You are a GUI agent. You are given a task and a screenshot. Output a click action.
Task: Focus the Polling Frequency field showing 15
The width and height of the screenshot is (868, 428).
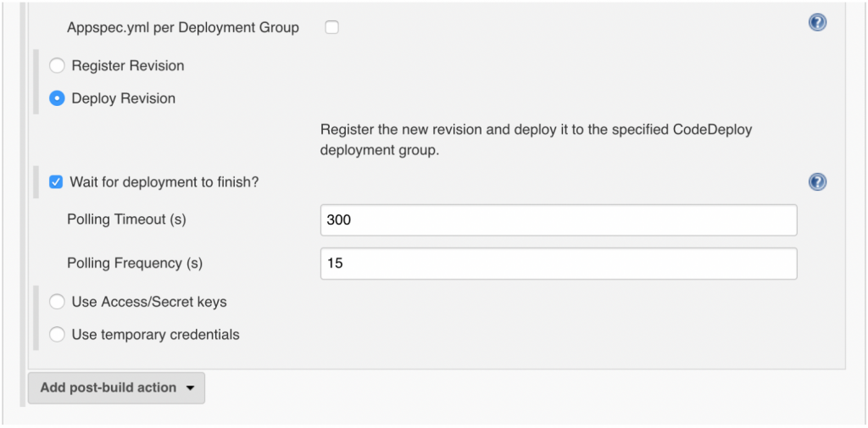[x=558, y=264]
